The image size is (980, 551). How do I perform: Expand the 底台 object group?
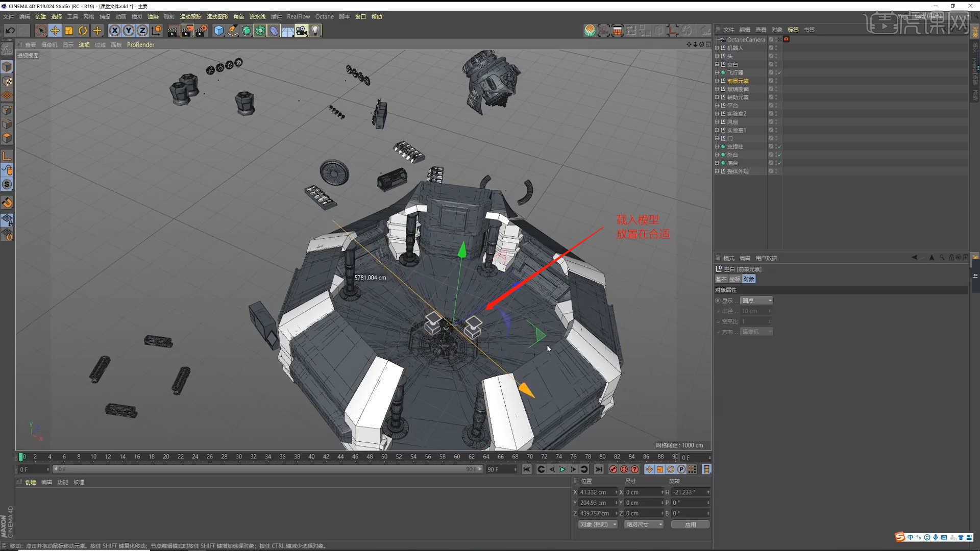[717, 163]
